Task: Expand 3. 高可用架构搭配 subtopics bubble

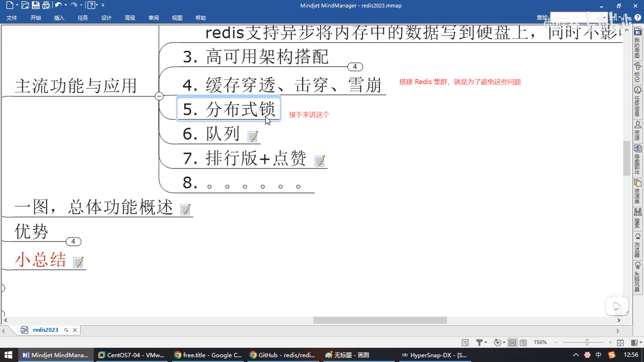Action: pyautogui.click(x=355, y=67)
